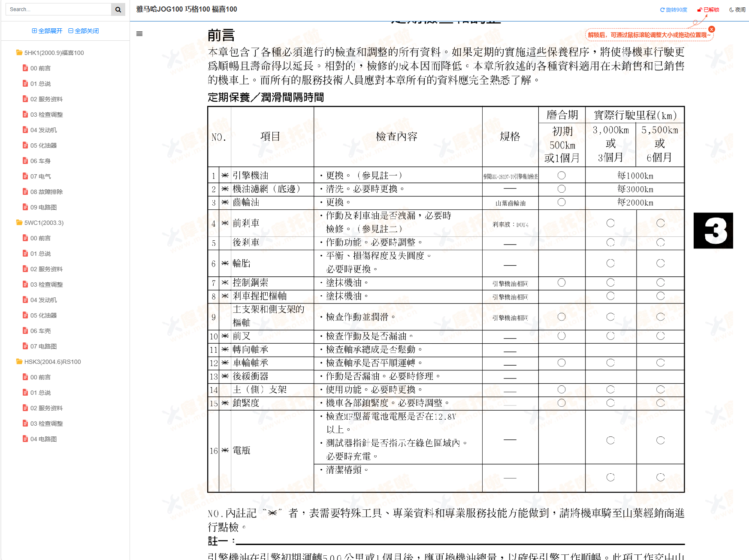Screen dimensions: 749x560
Task: Close the orange unlock tip bubble
Action: click(x=712, y=29)
